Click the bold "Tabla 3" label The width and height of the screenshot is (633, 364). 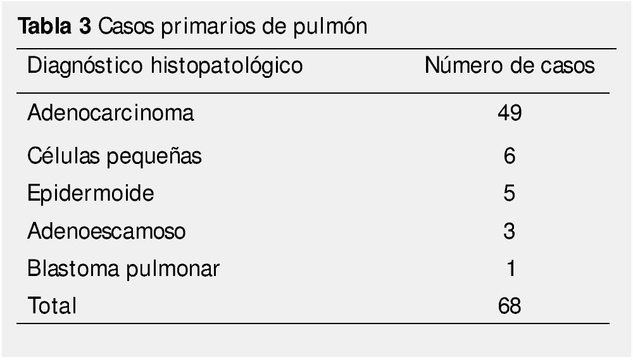(x=55, y=27)
